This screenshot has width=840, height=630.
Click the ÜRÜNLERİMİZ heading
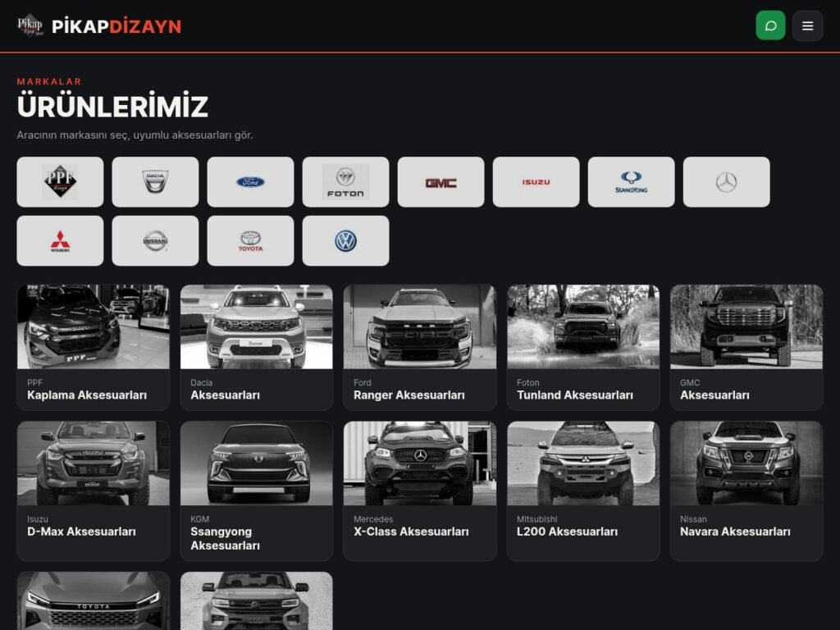pyautogui.click(x=112, y=105)
